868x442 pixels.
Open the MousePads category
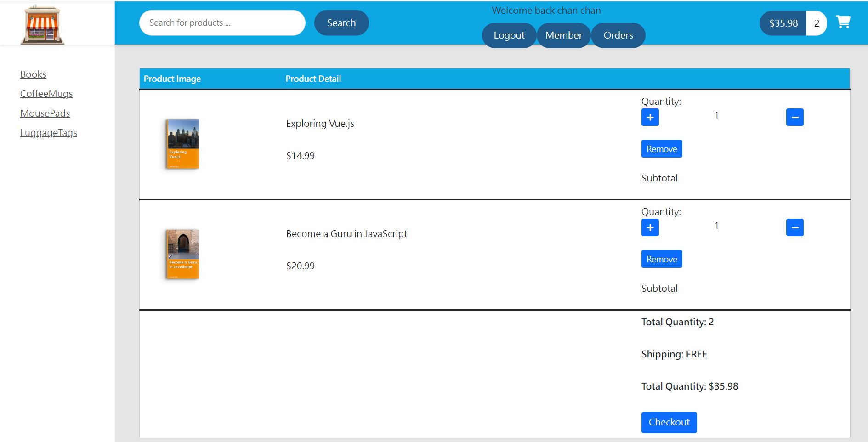tap(45, 113)
